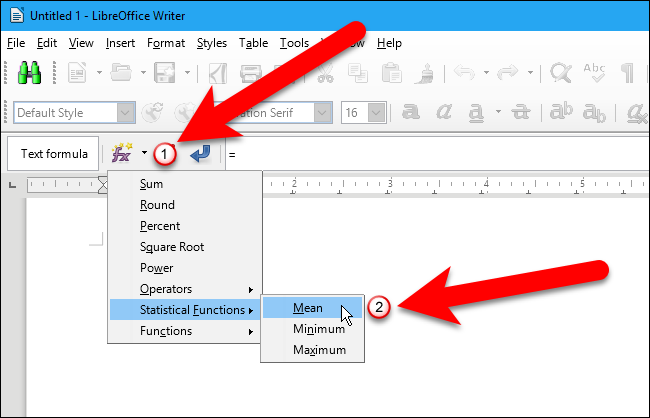
Task: Open the View menu
Action: pos(81,43)
